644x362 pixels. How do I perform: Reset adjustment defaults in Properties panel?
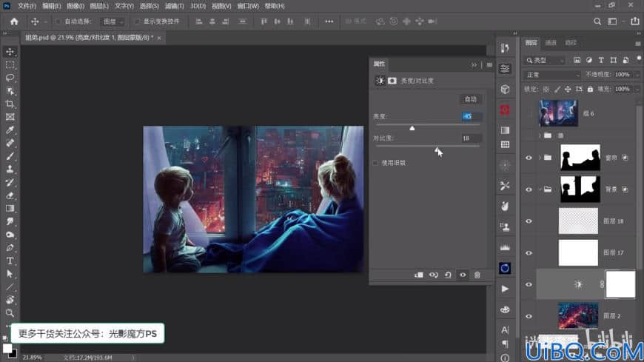pyautogui.click(x=448, y=275)
